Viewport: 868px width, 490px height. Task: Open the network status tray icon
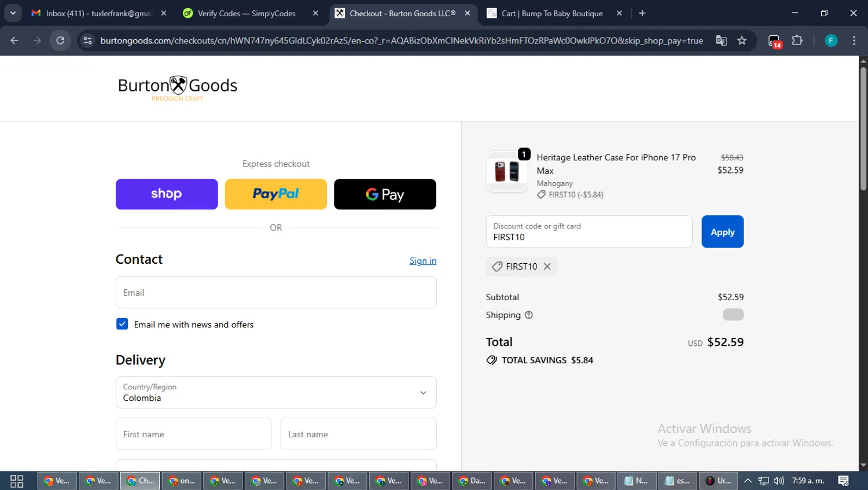(764, 481)
